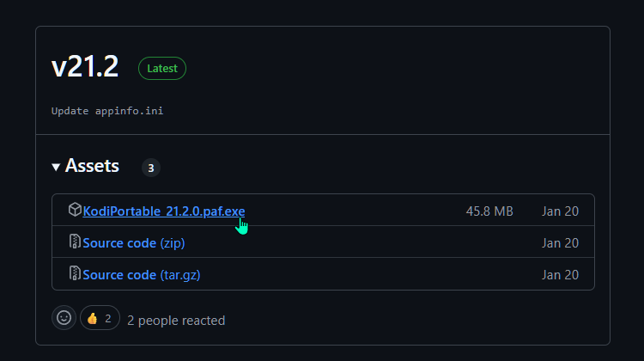Open the v21.2 release title
Screen dimensions: 644x361
(x=85, y=66)
